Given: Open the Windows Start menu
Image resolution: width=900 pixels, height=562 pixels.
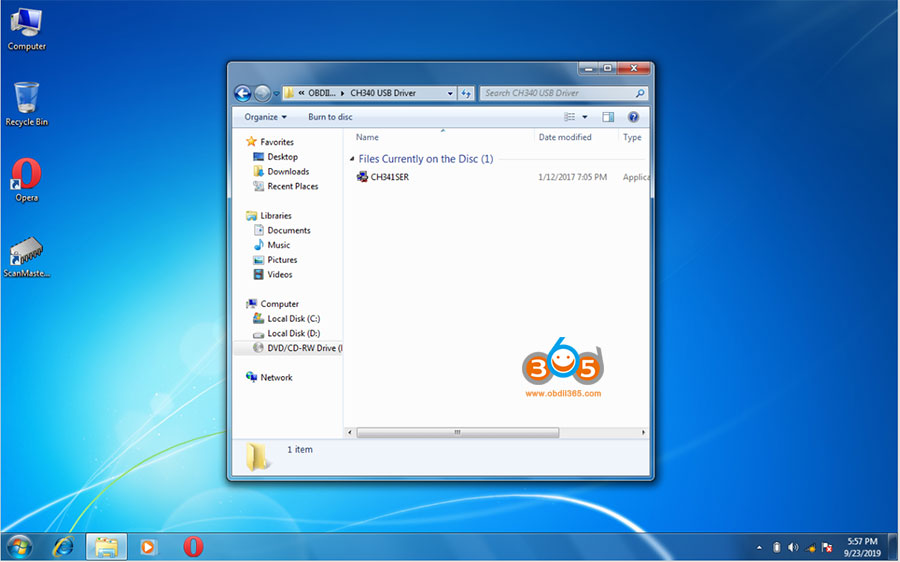Looking at the screenshot, I should (20, 547).
